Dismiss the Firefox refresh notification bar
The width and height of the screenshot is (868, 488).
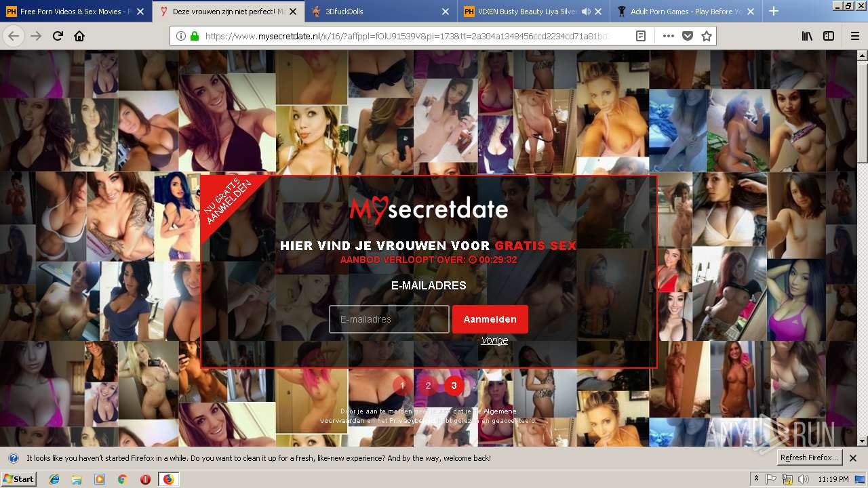(853, 458)
